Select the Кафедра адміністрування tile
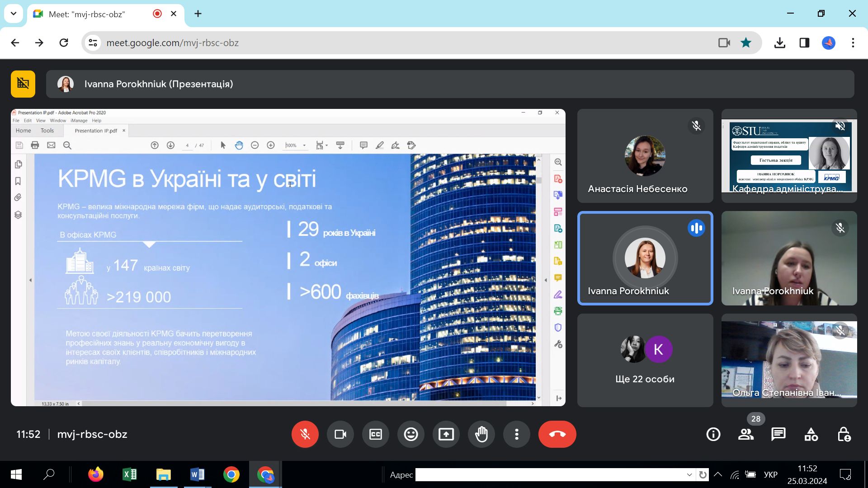Image resolution: width=868 pixels, height=488 pixels. (x=789, y=156)
